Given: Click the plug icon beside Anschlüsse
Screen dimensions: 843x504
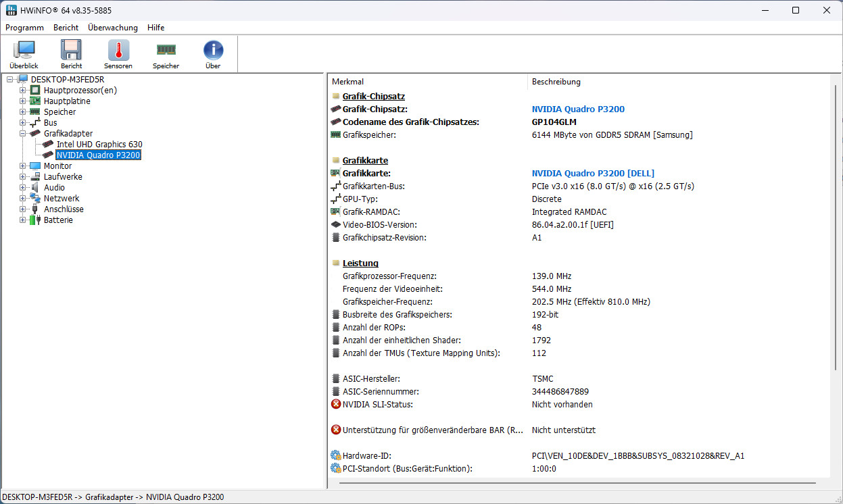Looking at the screenshot, I should pyautogui.click(x=36, y=209).
